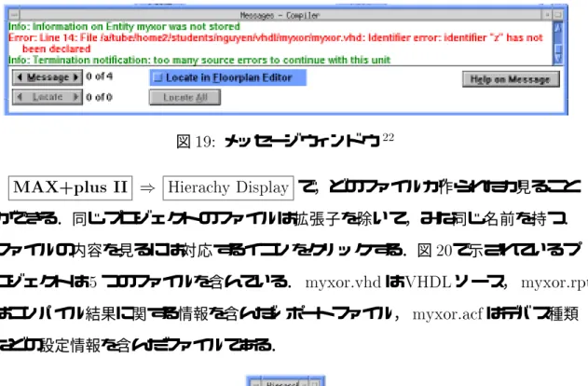
Task: Go to next message with right Message arrow
Action: pyautogui.click(x=75, y=77)
